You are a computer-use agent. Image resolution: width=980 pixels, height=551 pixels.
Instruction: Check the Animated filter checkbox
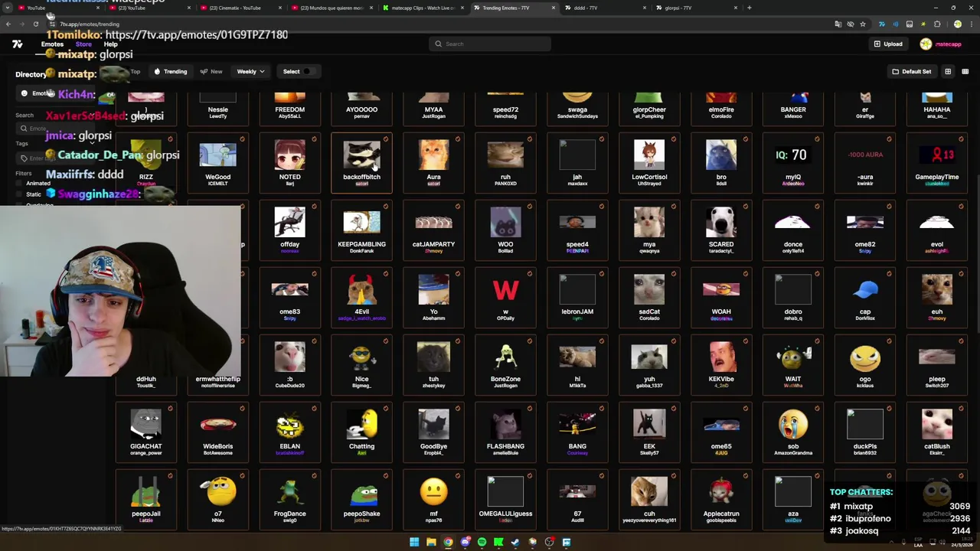pyautogui.click(x=20, y=184)
